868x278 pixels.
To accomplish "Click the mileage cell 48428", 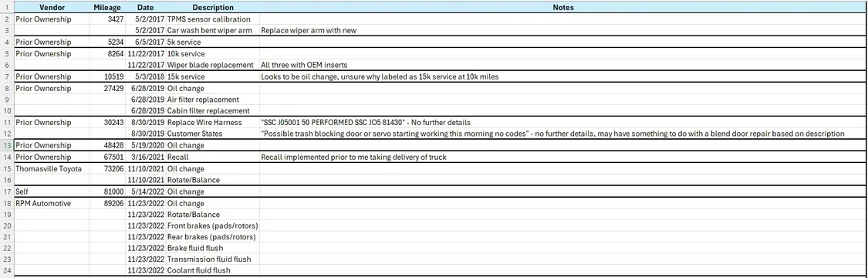I will pos(107,145).
